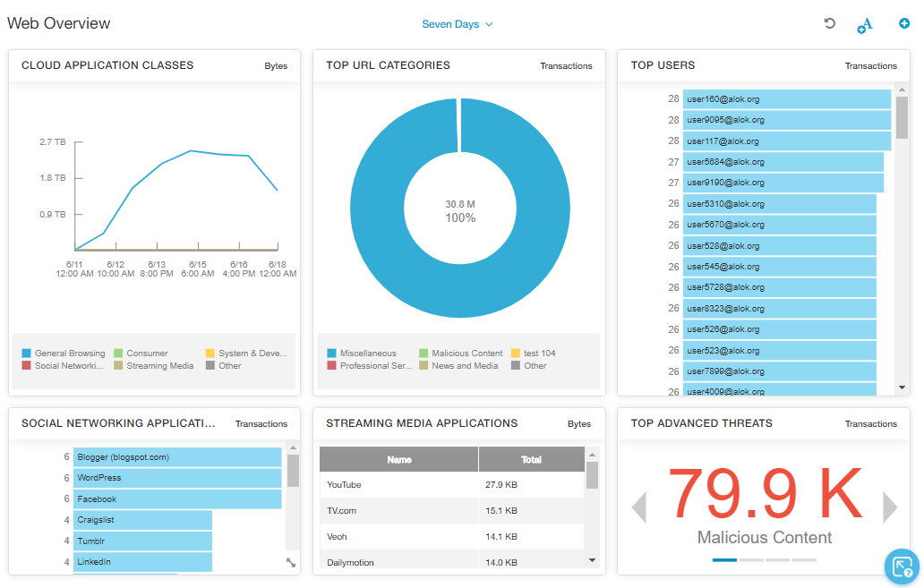The image size is (924, 588).
Task: Click the scrollbar down arrow in Top Users
Action: tap(903, 388)
